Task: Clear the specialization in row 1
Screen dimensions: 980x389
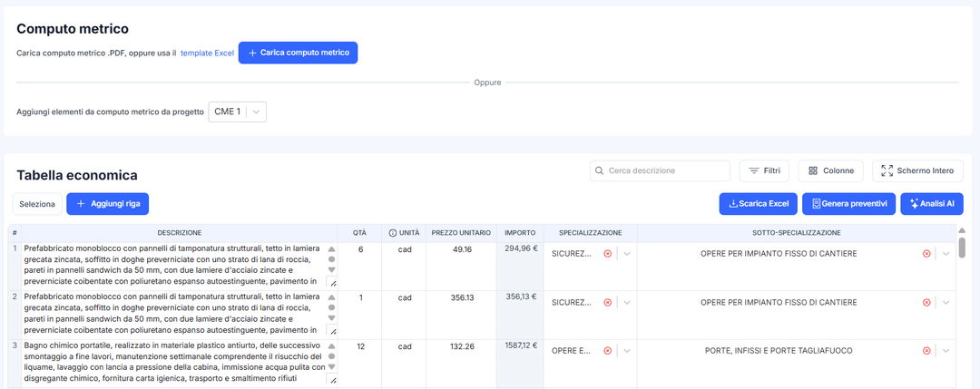Action: 608,254
